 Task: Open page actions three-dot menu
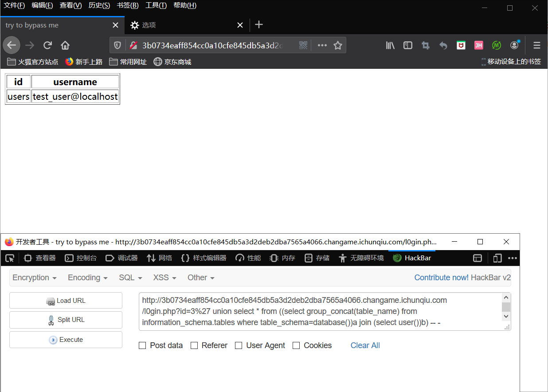[322, 45]
